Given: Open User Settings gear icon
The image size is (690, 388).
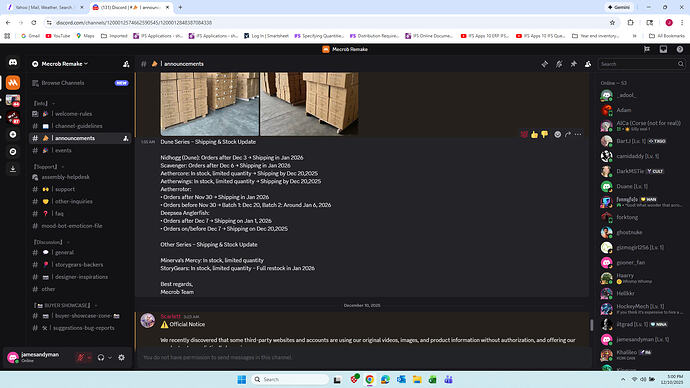Looking at the screenshot, I should (x=121, y=358).
